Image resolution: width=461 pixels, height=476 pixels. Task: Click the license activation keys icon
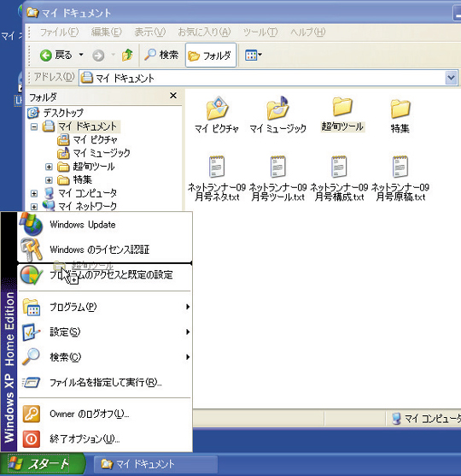click(32, 250)
